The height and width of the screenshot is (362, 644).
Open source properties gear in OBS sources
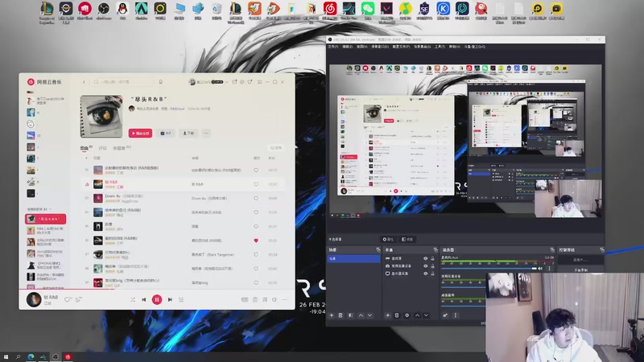[407, 315]
